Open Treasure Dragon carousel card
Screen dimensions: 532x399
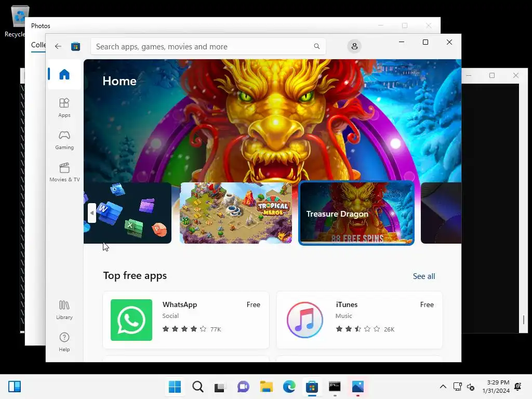[x=356, y=213]
